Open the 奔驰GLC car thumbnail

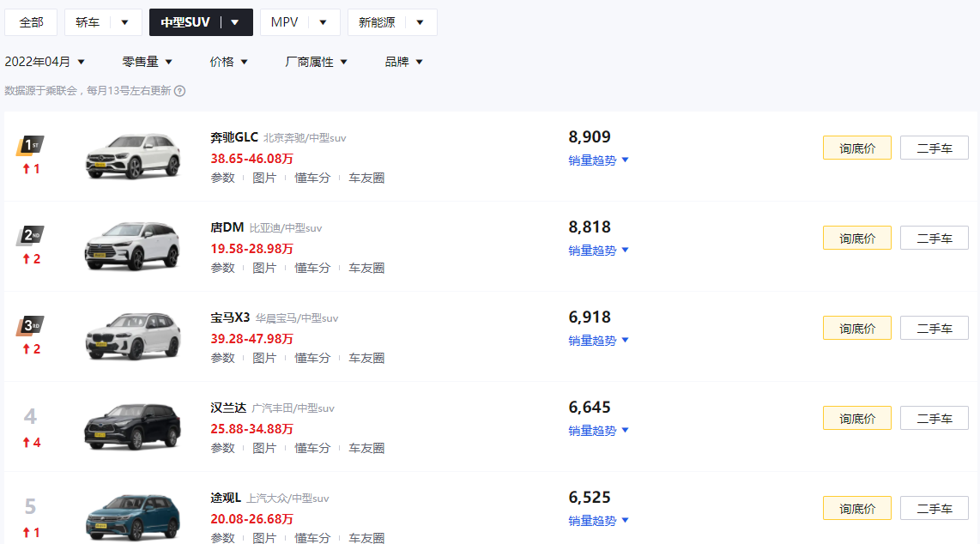click(x=132, y=156)
